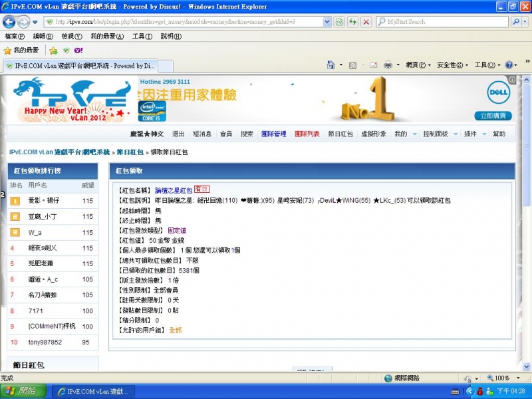Expand the address bar history dropdown
Image resolution: width=532 pixels, height=399 pixels.
[x=328, y=22]
